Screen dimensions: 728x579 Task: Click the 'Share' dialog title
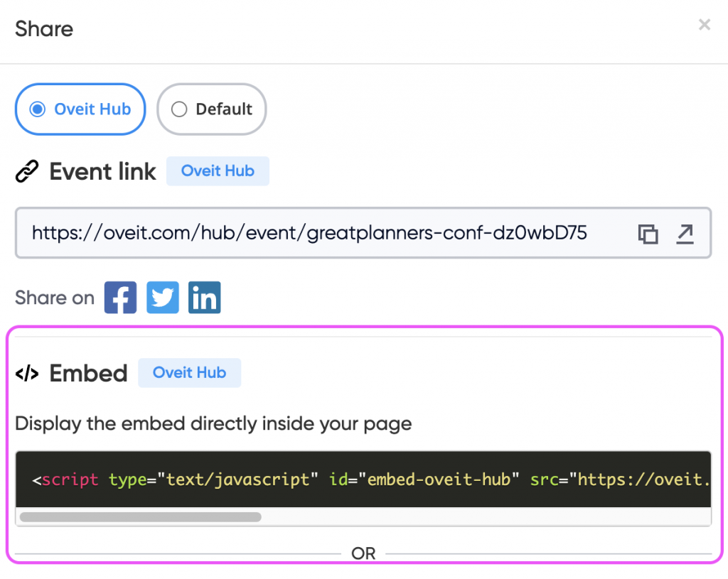tap(44, 28)
